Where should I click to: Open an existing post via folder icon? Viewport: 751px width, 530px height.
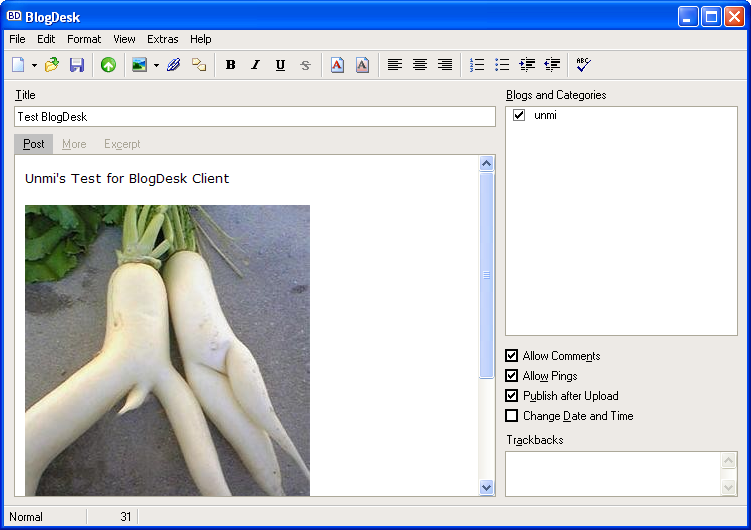[x=52, y=65]
